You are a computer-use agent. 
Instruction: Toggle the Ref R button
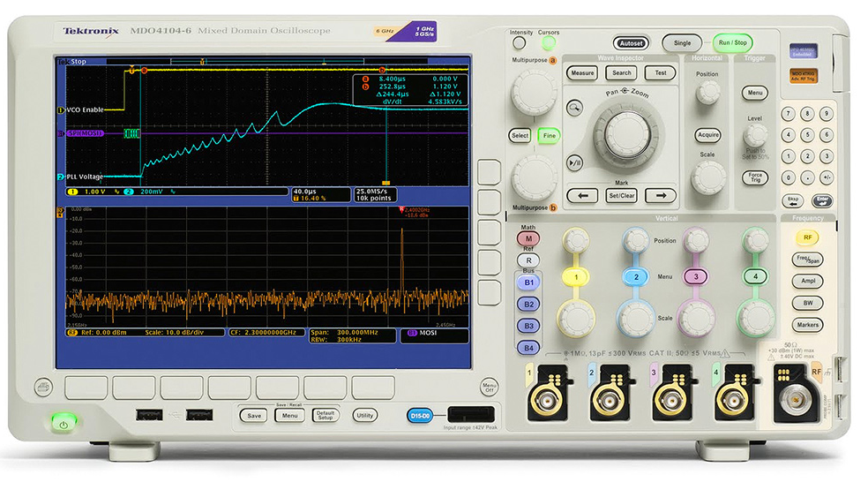pos(528,260)
